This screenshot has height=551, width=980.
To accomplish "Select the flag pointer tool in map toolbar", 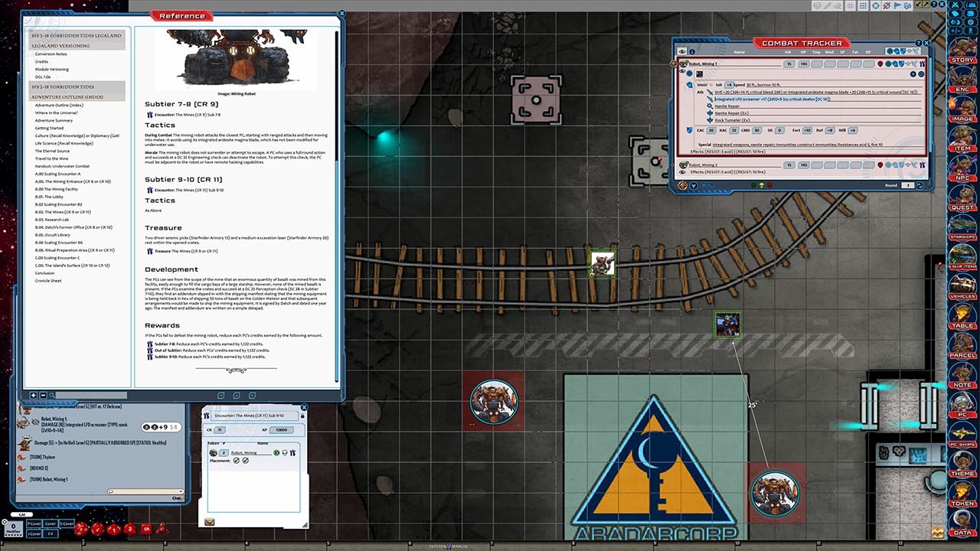I will [x=897, y=5].
